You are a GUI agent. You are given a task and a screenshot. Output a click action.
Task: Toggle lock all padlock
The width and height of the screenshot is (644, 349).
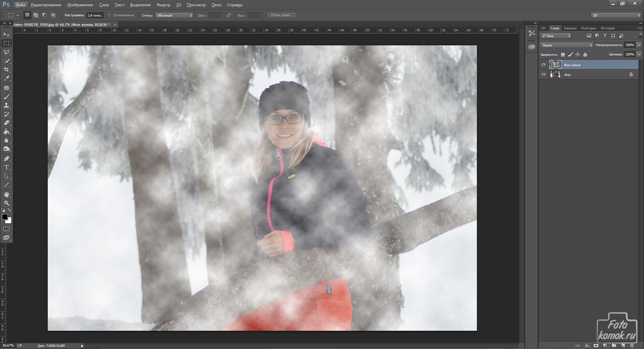click(586, 55)
